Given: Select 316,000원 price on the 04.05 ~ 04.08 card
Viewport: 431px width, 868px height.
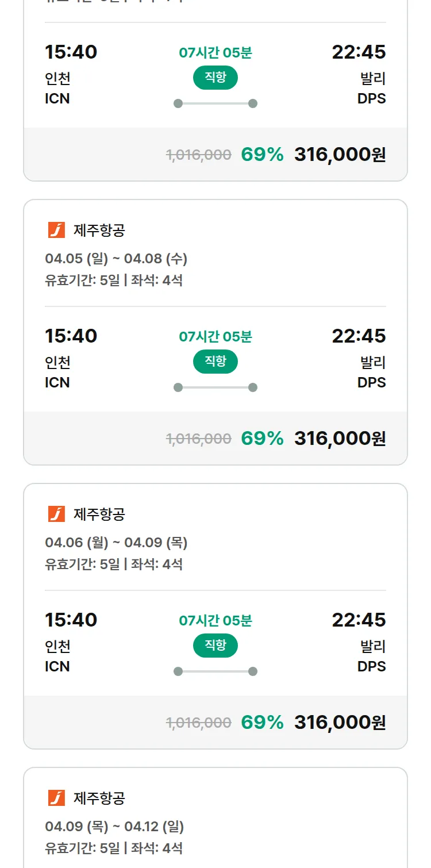Looking at the screenshot, I should coord(340,439).
